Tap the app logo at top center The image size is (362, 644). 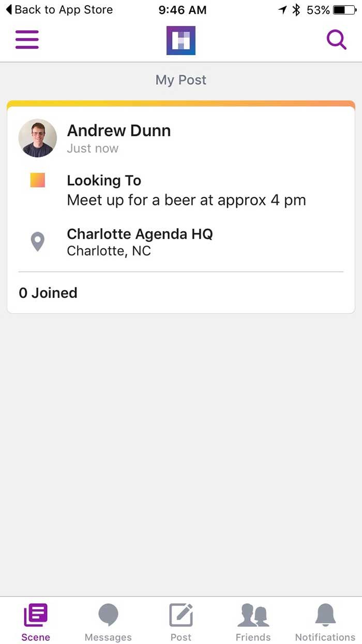180,40
